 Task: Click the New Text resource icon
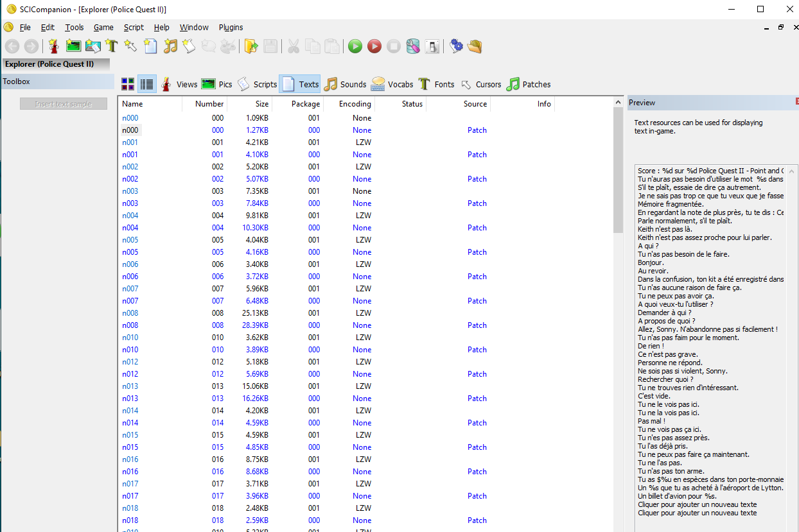(150, 46)
